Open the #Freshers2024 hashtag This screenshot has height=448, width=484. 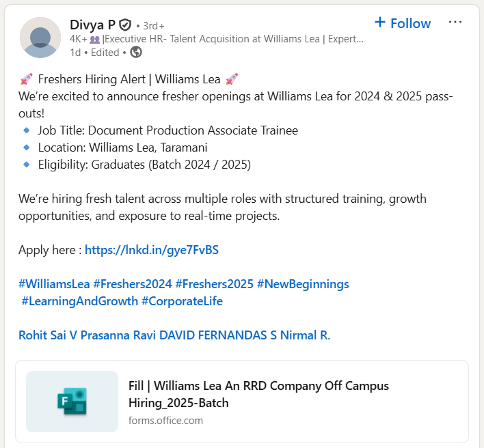pos(133,283)
